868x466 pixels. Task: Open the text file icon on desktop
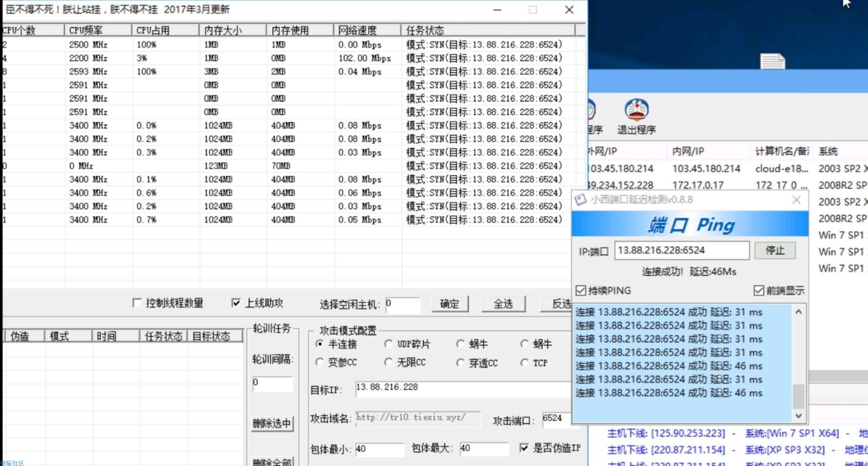[x=773, y=61]
